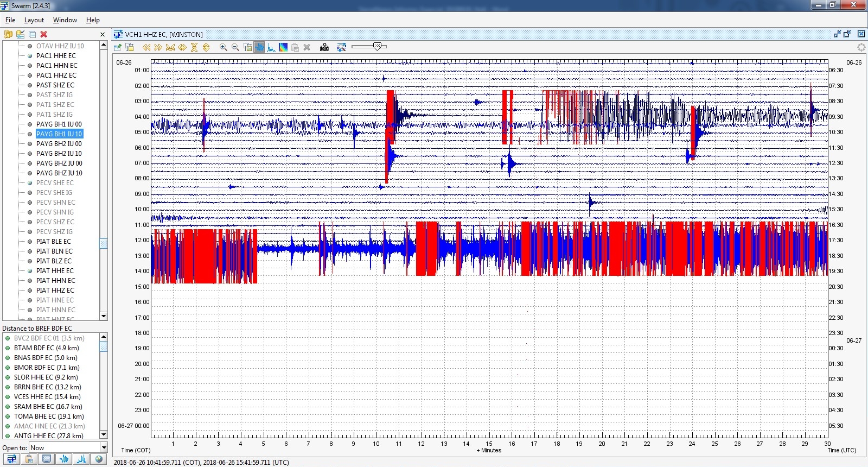Open RSAM plot for the selected channel
The width and height of the screenshot is (868, 467).
point(81,459)
